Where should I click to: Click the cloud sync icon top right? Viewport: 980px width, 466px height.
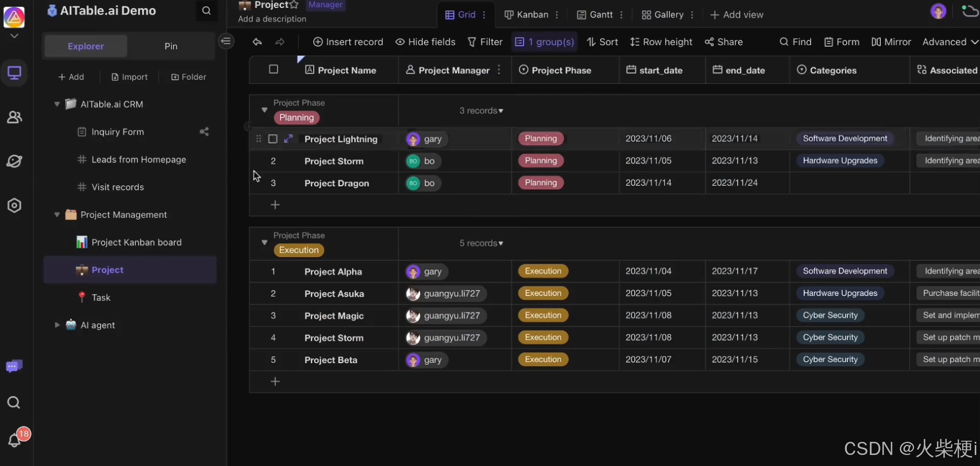(970, 11)
